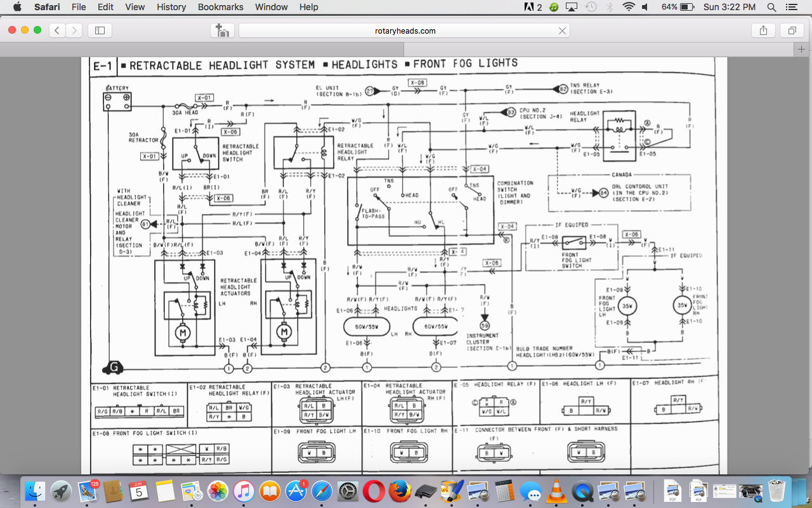Toggle the Safari sidebar
The image size is (812, 508).
tap(100, 30)
